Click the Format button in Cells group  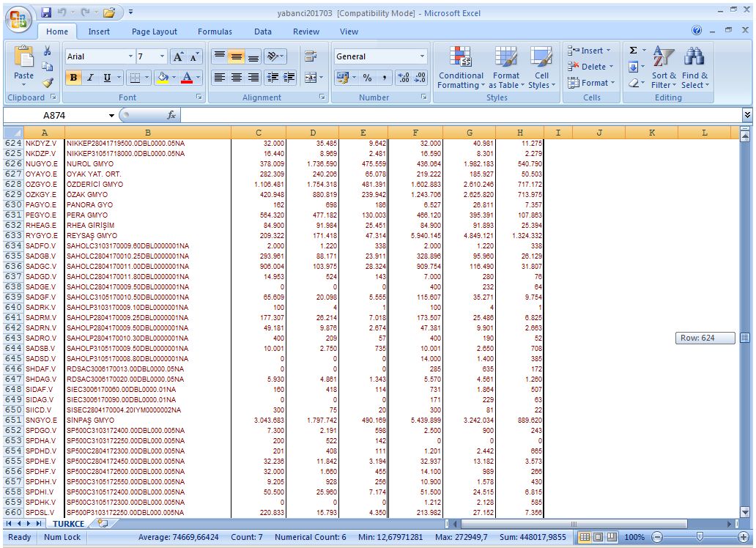592,83
